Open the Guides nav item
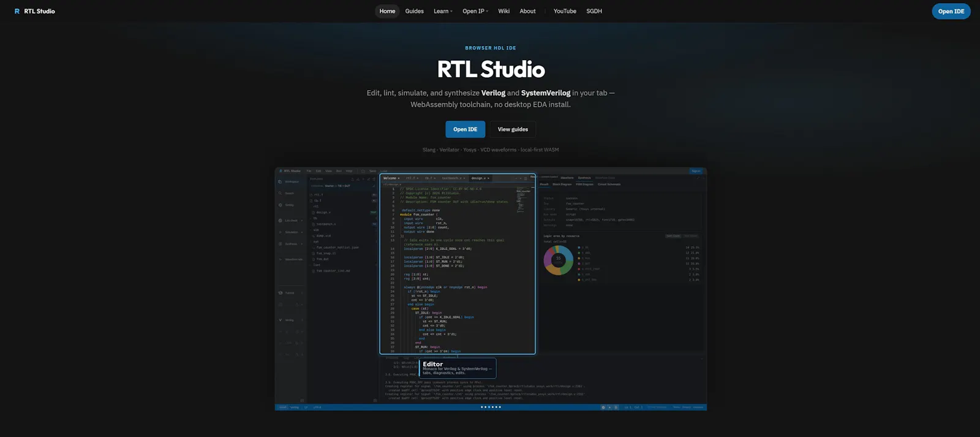Image resolution: width=980 pixels, height=437 pixels. (414, 11)
